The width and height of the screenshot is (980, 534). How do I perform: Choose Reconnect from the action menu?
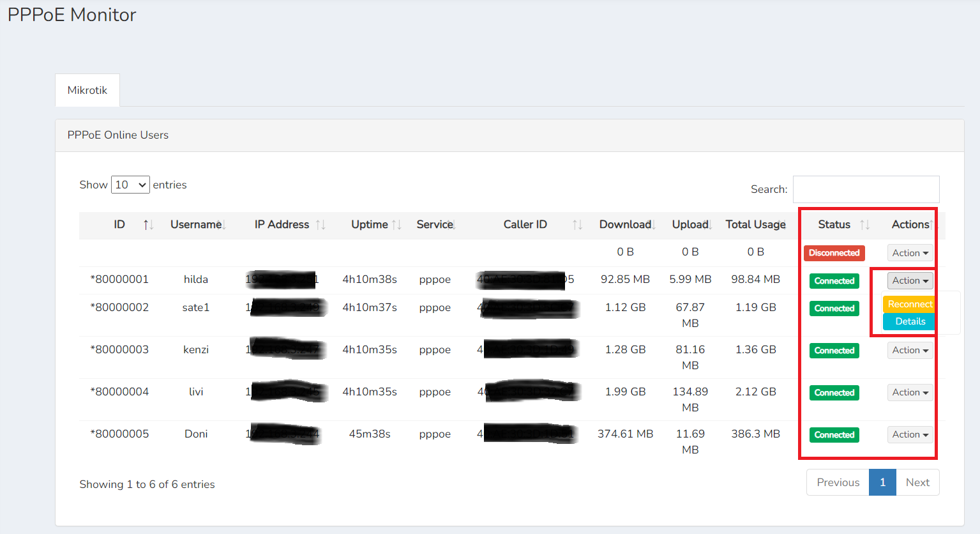coord(910,304)
